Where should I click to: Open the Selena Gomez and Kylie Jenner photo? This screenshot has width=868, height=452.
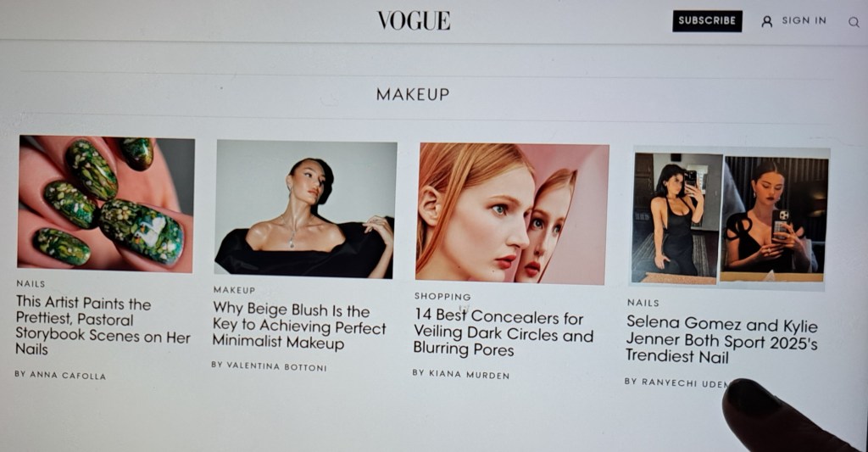point(730,219)
